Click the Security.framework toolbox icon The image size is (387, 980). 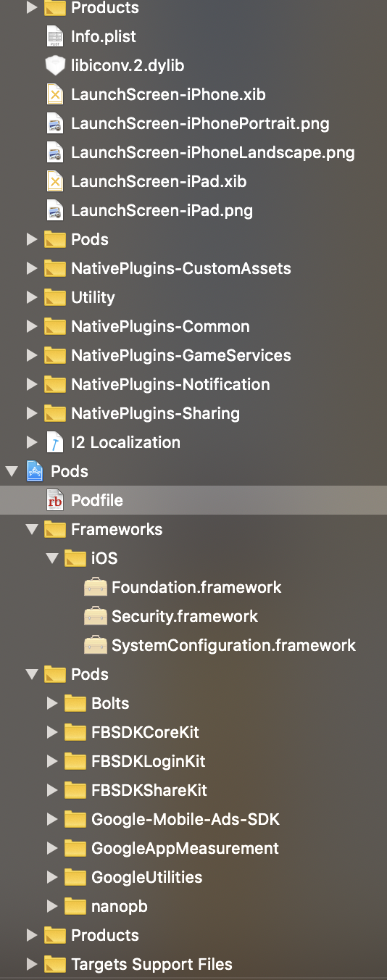click(x=96, y=616)
